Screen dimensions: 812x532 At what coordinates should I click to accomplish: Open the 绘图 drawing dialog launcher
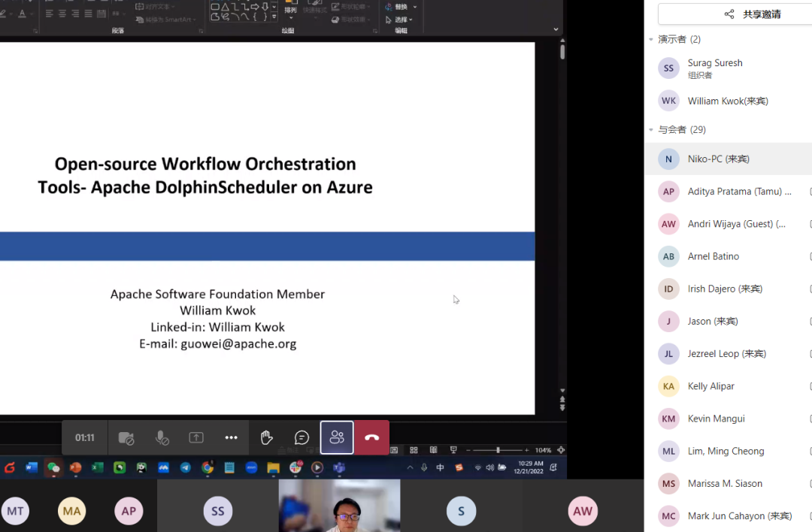pyautogui.click(x=375, y=31)
